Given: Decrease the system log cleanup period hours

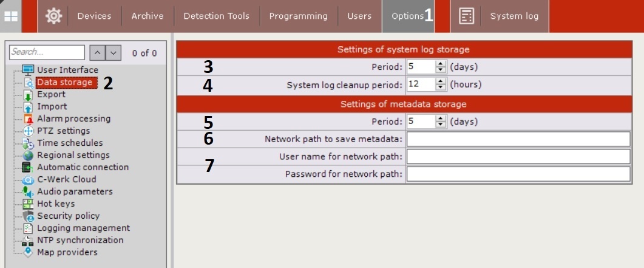Looking at the screenshot, I should [441, 88].
